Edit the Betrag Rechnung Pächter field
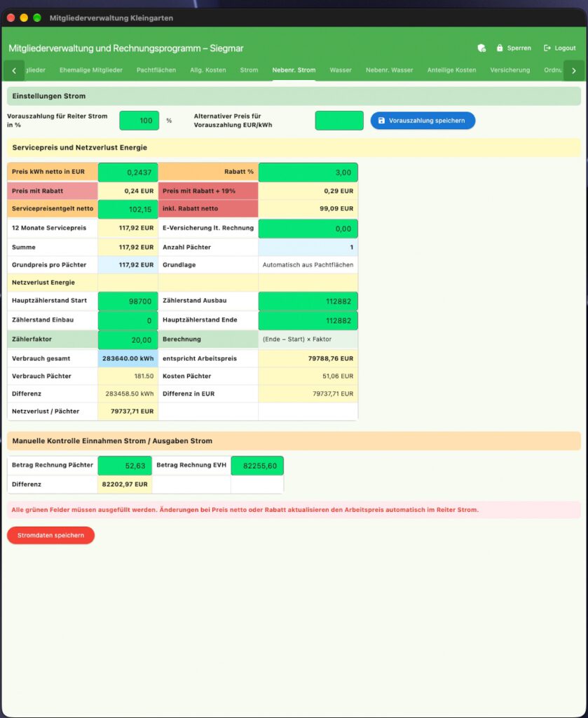This screenshot has width=588, height=718. click(125, 466)
